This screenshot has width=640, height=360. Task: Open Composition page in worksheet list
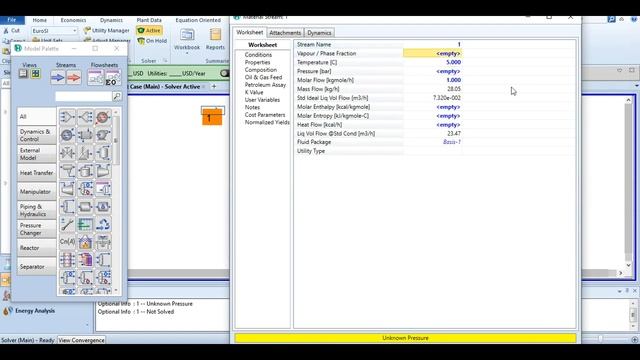(260, 70)
